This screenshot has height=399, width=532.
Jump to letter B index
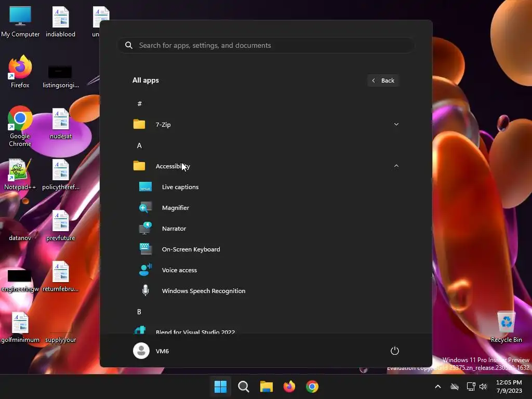pos(139,312)
